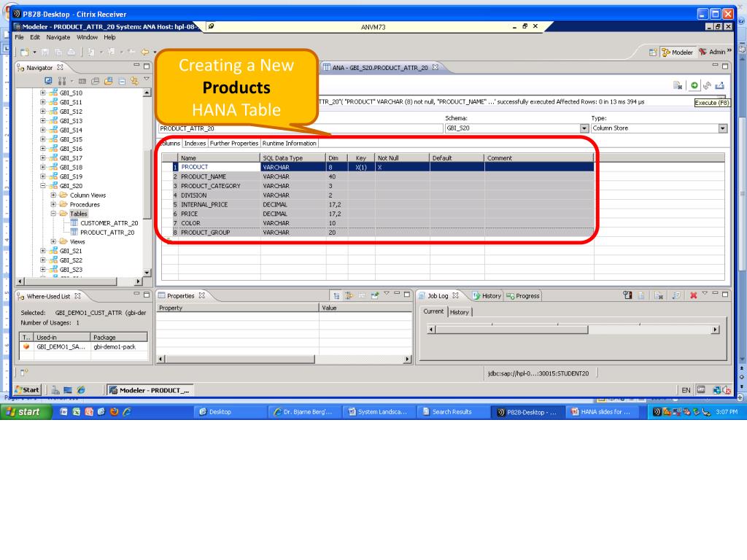Click the Link with Editor icon in Navigator
Viewport: 747px width, 560px height.
(134, 81)
